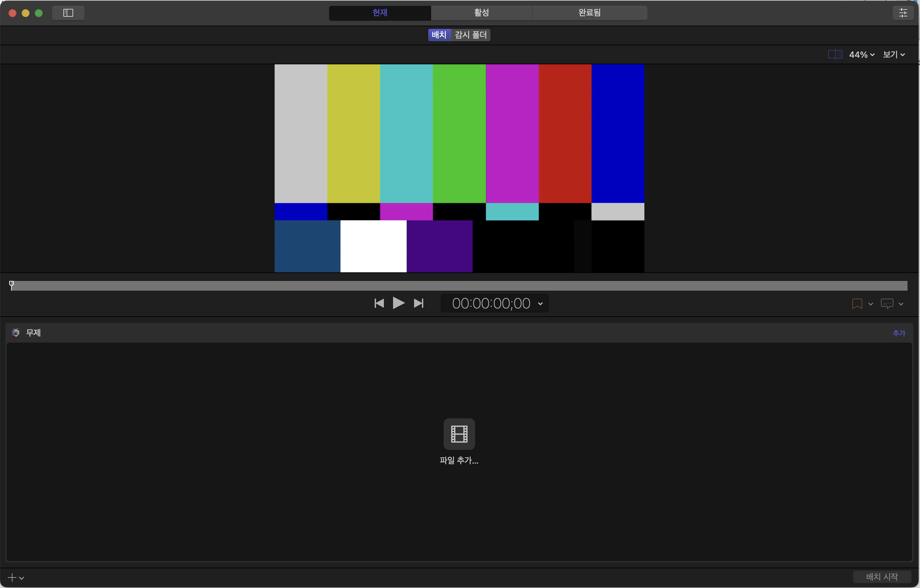Switch to 배치 batch view
The height and width of the screenshot is (588, 920).
[x=439, y=35]
